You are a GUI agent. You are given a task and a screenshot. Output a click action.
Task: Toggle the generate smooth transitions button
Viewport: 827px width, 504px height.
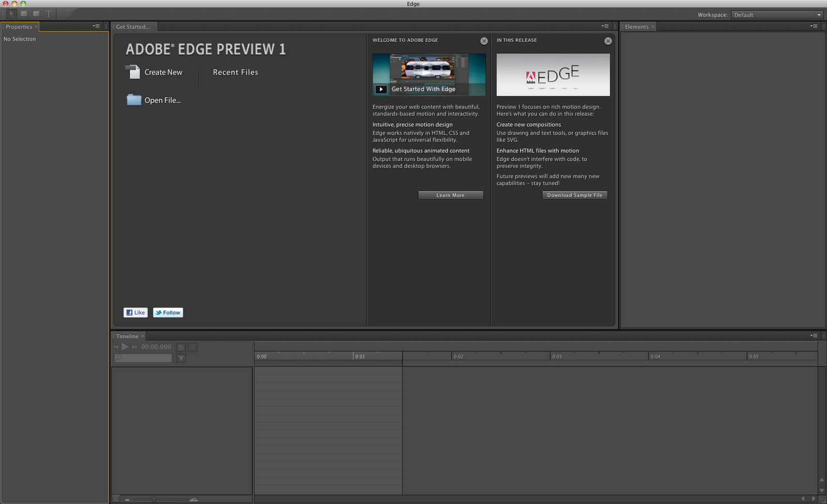[192, 347]
